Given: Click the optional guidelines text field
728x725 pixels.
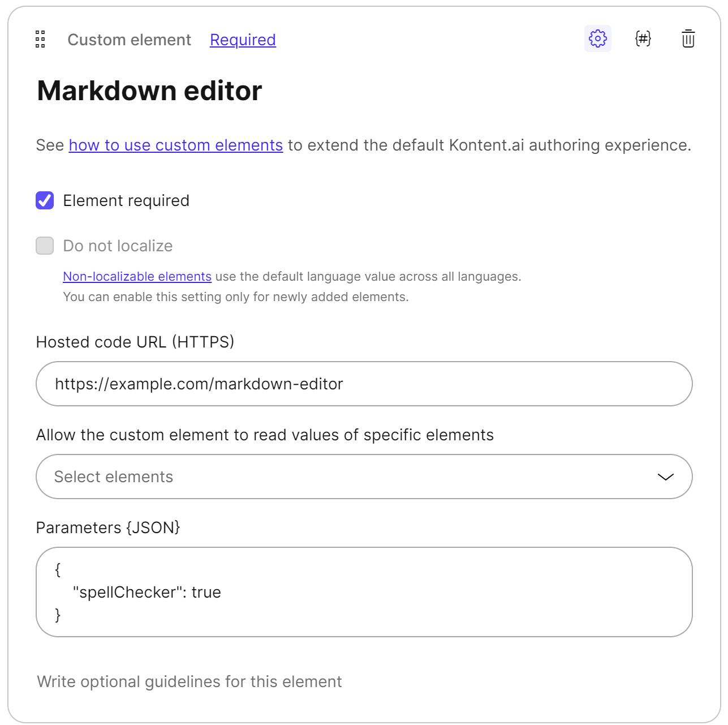Looking at the screenshot, I should (x=189, y=681).
